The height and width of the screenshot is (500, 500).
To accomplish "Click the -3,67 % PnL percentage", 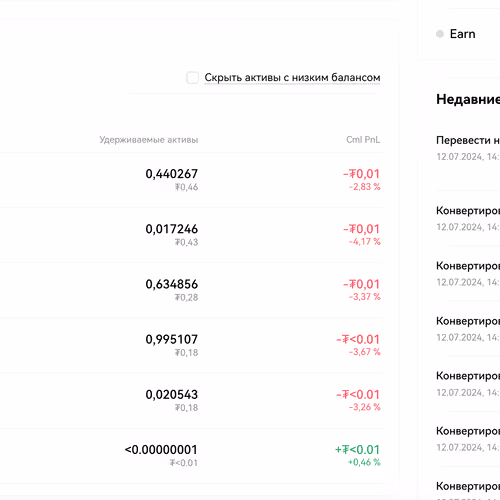I will [365, 352].
